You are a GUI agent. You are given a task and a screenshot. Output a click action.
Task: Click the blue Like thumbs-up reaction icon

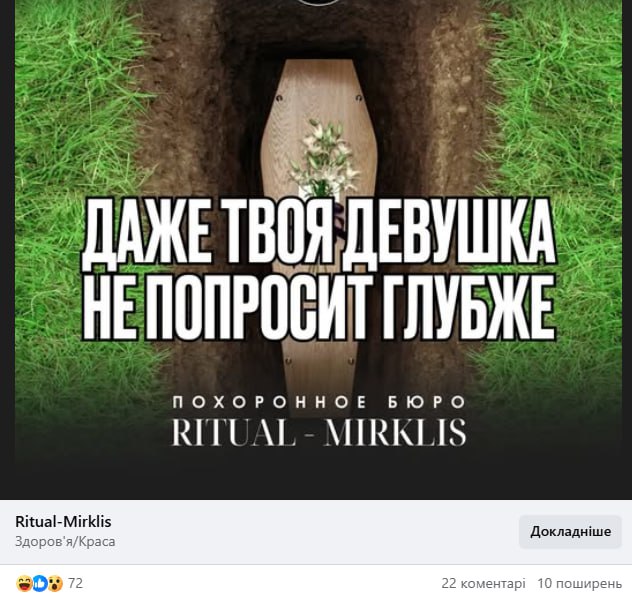tap(40, 584)
